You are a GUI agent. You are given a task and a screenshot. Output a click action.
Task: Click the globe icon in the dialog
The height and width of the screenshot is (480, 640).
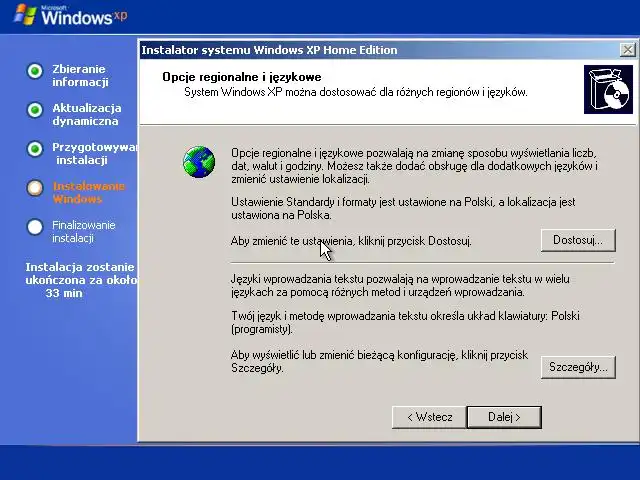click(199, 162)
